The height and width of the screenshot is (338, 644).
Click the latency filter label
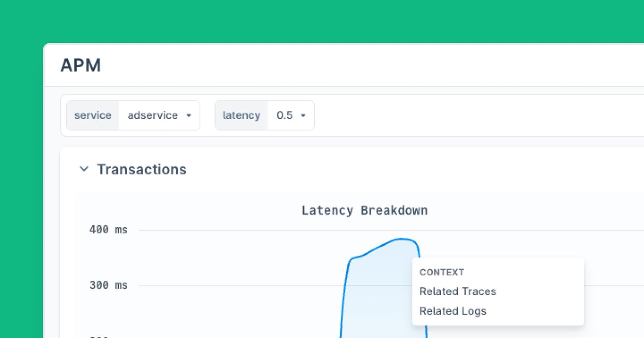[241, 115]
